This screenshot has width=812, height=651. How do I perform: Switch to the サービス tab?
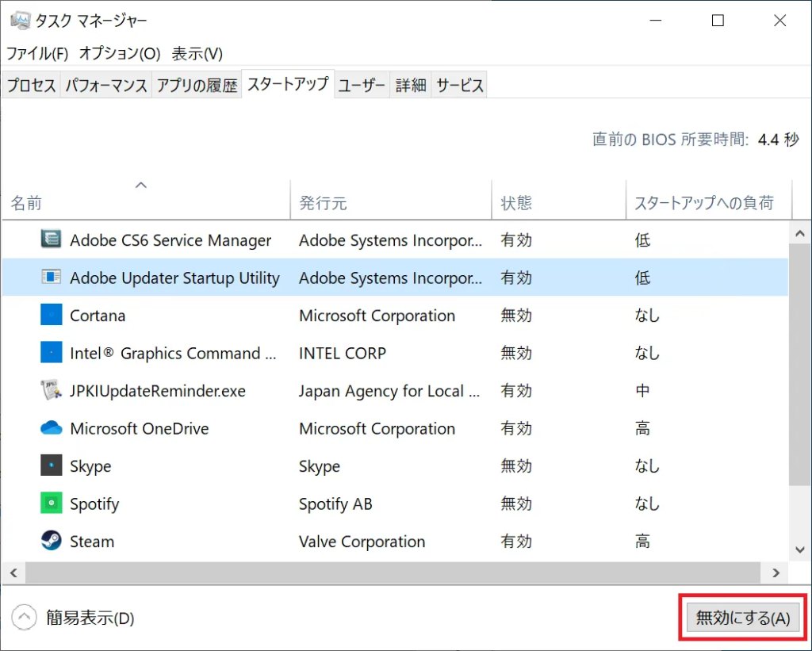coord(460,86)
